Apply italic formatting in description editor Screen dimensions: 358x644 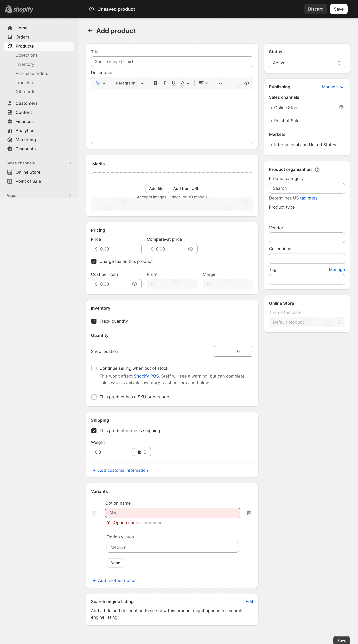(164, 83)
